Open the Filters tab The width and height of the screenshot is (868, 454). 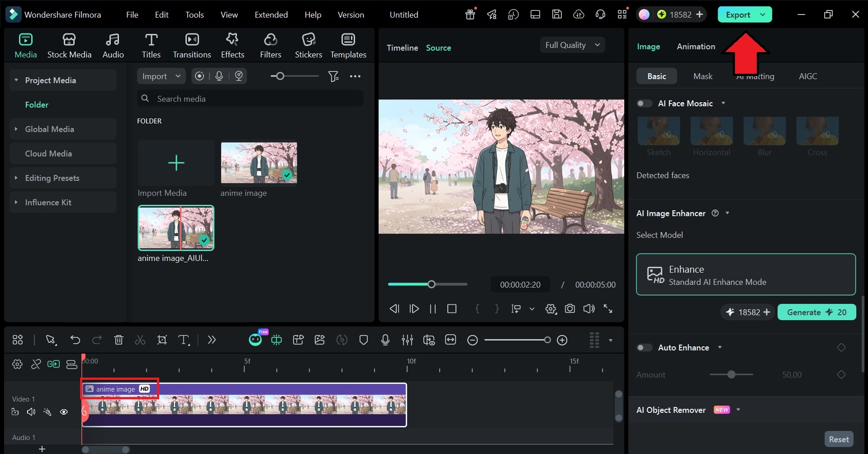coord(270,46)
